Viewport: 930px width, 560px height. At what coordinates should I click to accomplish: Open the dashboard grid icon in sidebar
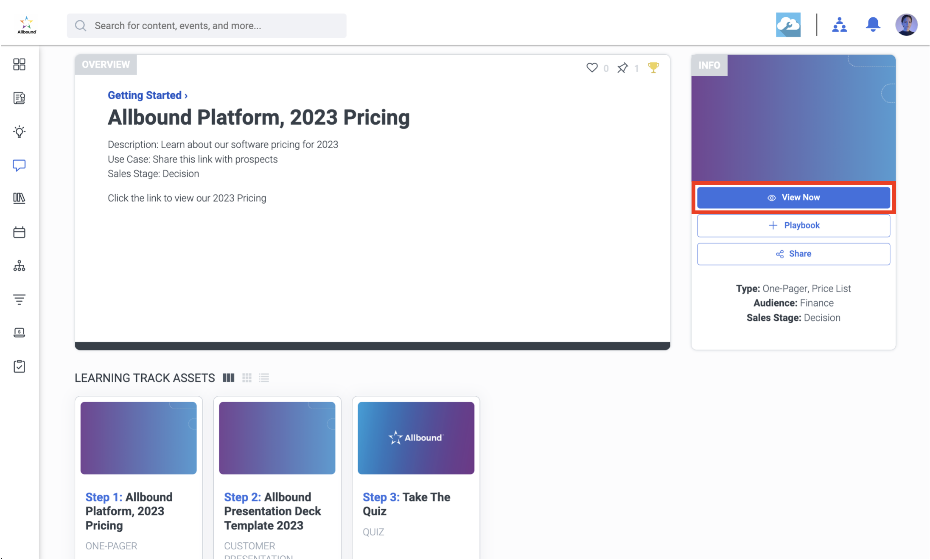(19, 64)
